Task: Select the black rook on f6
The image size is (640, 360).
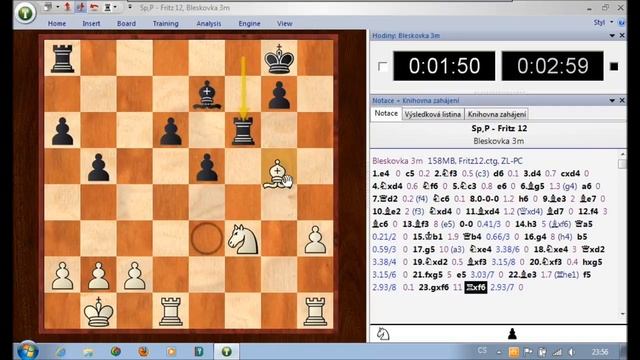Action: click(243, 131)
